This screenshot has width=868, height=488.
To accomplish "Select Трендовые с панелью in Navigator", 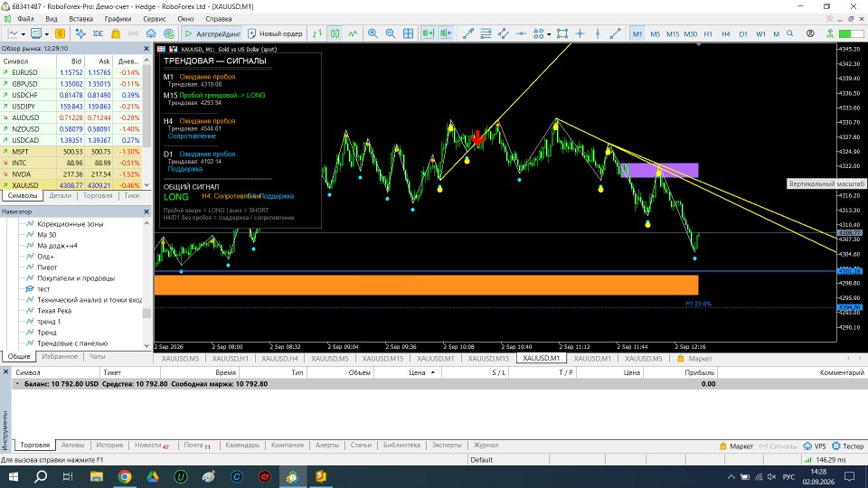I will coord(72,343).
